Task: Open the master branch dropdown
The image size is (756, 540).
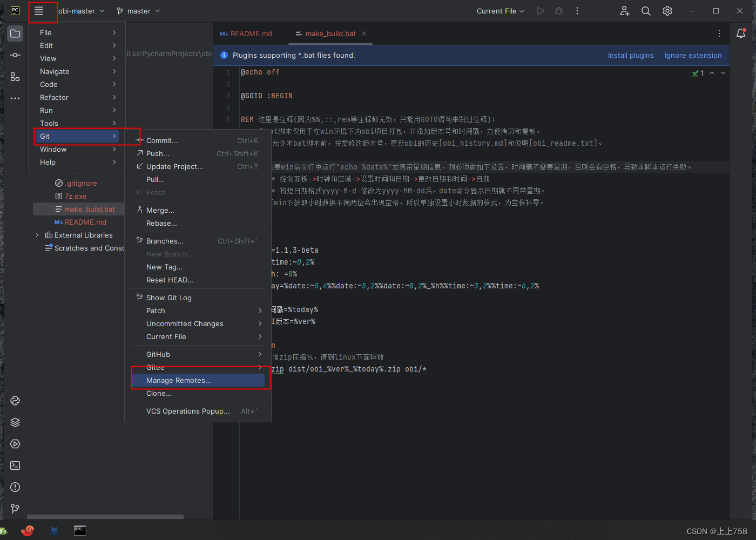Action: coord(138,10)
